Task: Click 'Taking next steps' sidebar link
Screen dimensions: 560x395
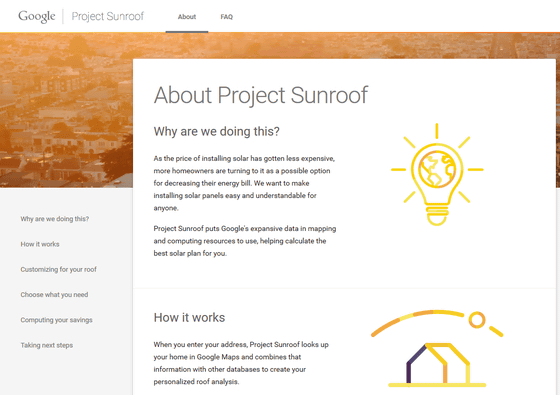Action: [47, 345]
